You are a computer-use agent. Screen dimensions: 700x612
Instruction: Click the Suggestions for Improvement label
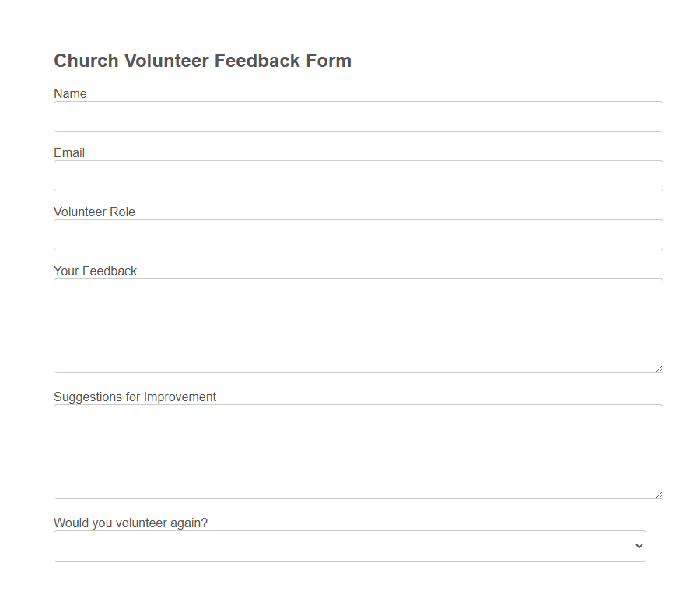click(135, 397)
